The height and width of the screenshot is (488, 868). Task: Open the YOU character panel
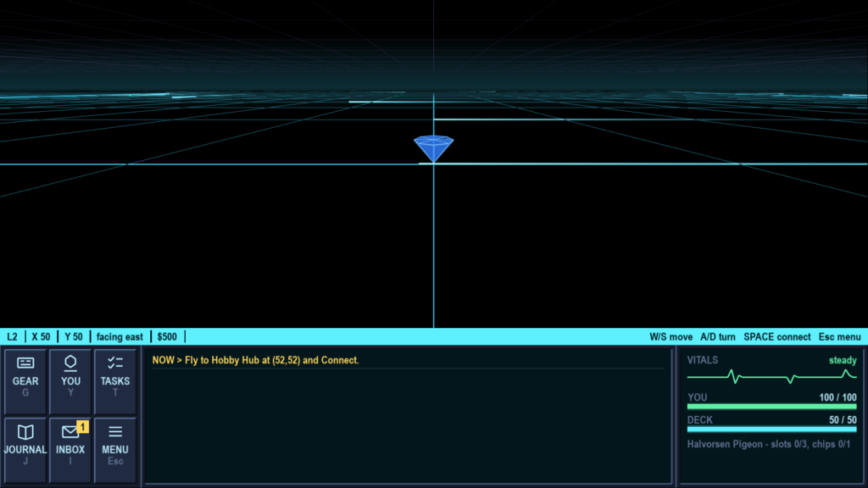(70, 381)
